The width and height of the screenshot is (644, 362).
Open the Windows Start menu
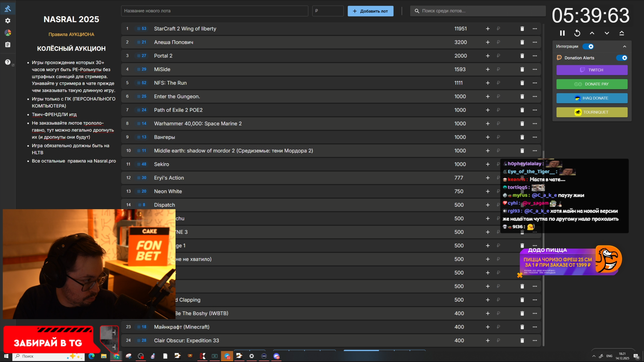click(x=6, y=356)
